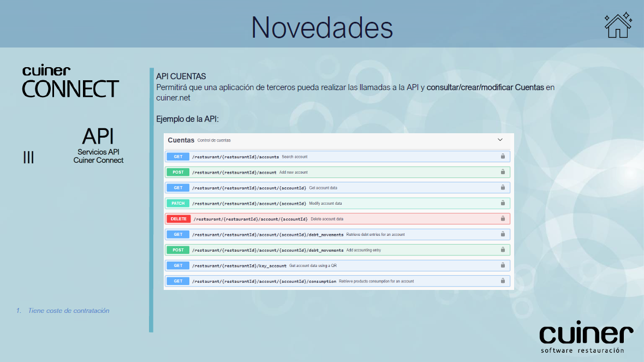Click the padlock on the Delete account data row
This screenshot has width=644, height=362.
(503, 218)
